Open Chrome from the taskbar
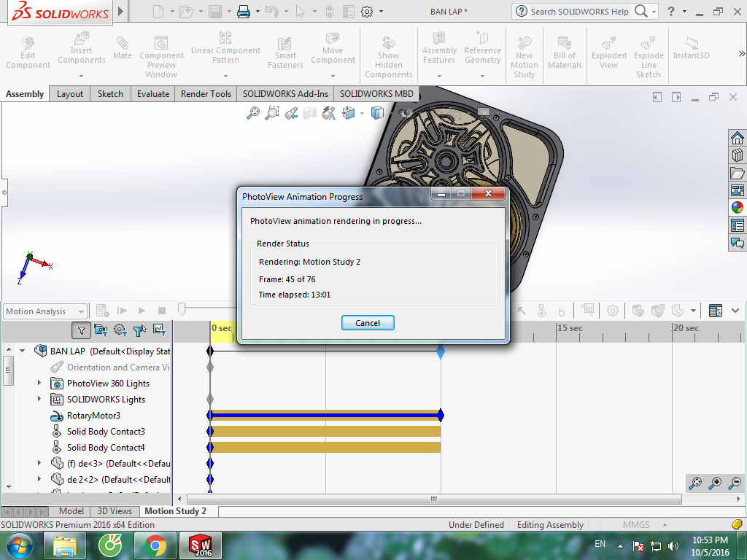Screen dimensions: 747x560 [x=155, y=545]
